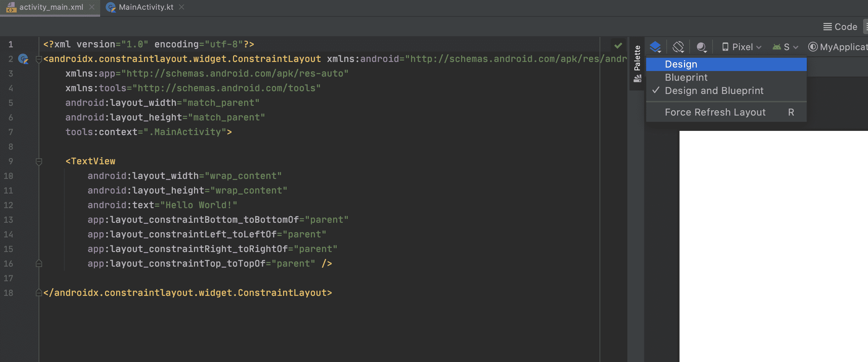Click the Android robot API icon
This screenshot has width=868, height=362.
click(x=777, y=47)
